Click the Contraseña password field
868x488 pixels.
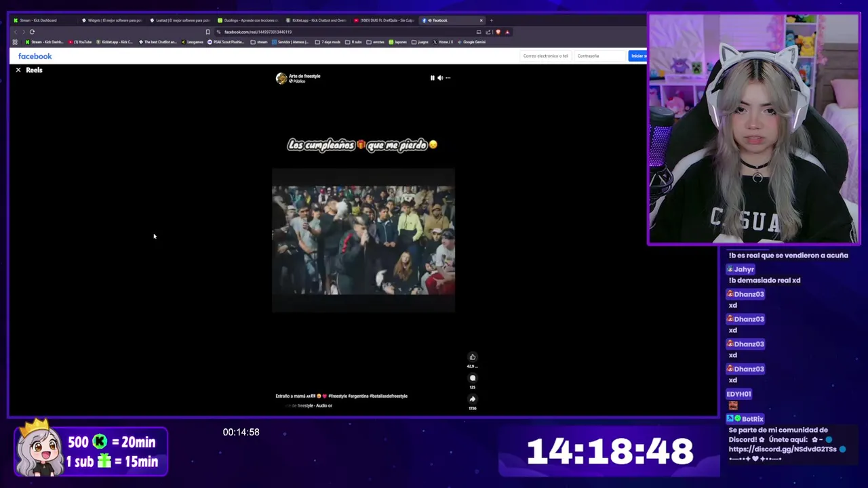[x=599, y=56]
